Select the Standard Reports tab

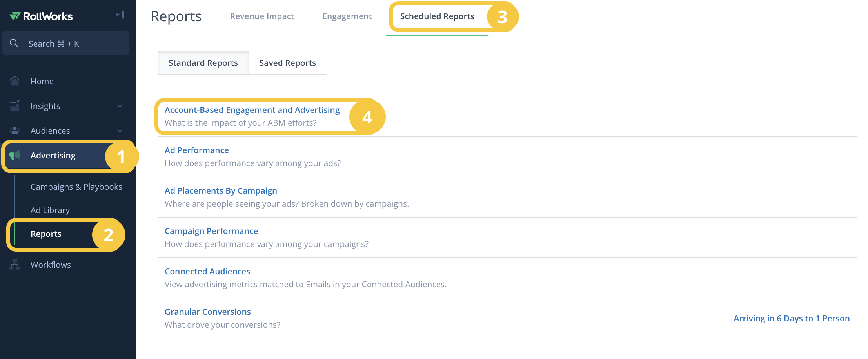(203, 63)
